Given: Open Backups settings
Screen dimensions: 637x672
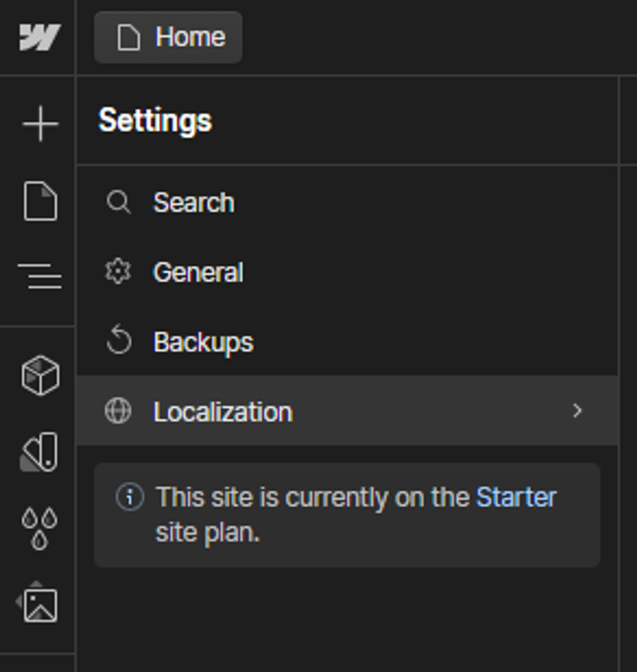Looking at the screenshot, I should tap(347, 342).
